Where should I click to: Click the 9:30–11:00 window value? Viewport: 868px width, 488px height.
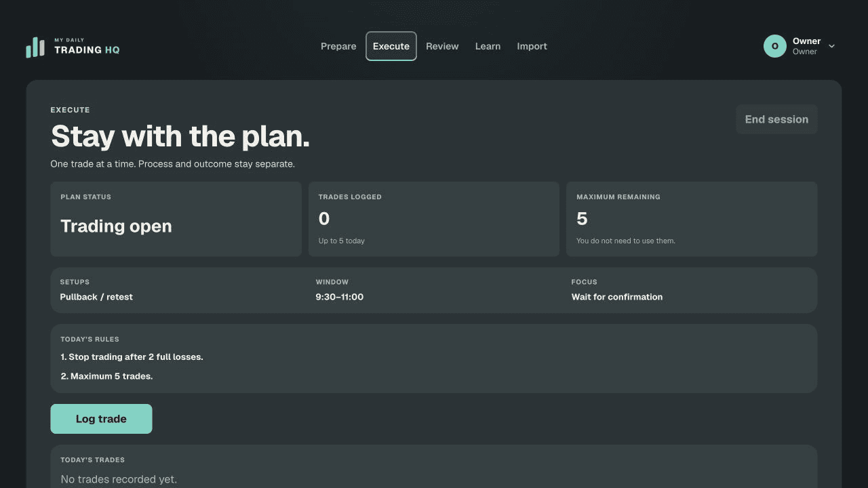(340, 297)
